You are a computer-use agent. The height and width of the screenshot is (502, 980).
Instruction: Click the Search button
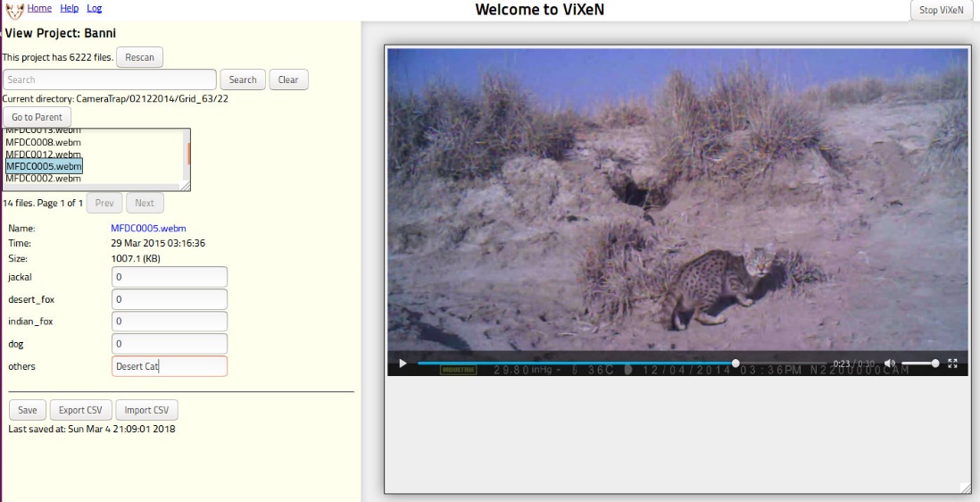coord(243,79)
